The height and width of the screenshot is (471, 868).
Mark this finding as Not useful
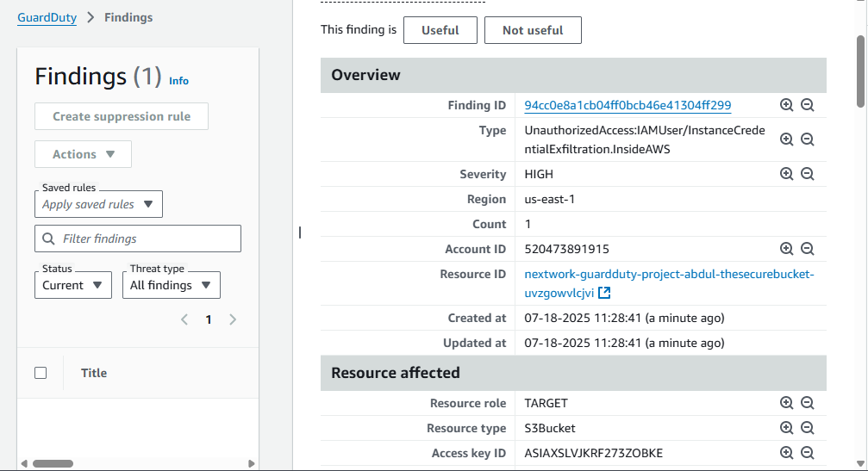533,30
